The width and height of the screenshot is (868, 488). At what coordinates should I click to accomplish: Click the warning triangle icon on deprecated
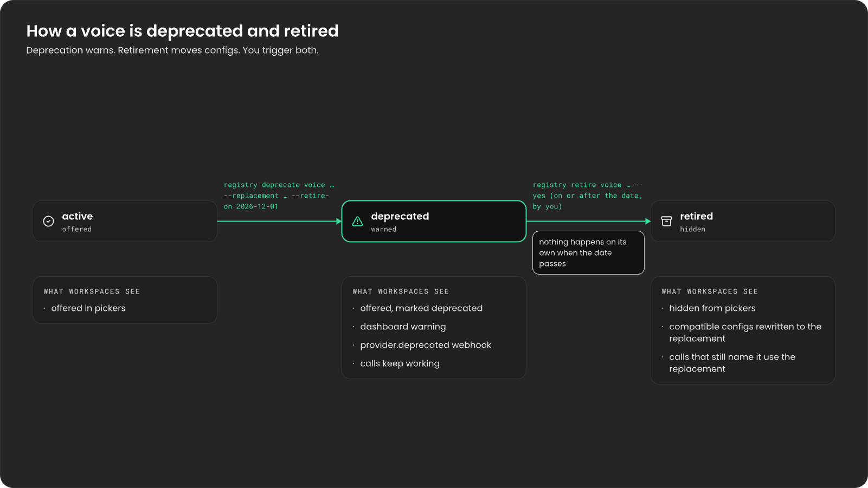tap(358, 221)
